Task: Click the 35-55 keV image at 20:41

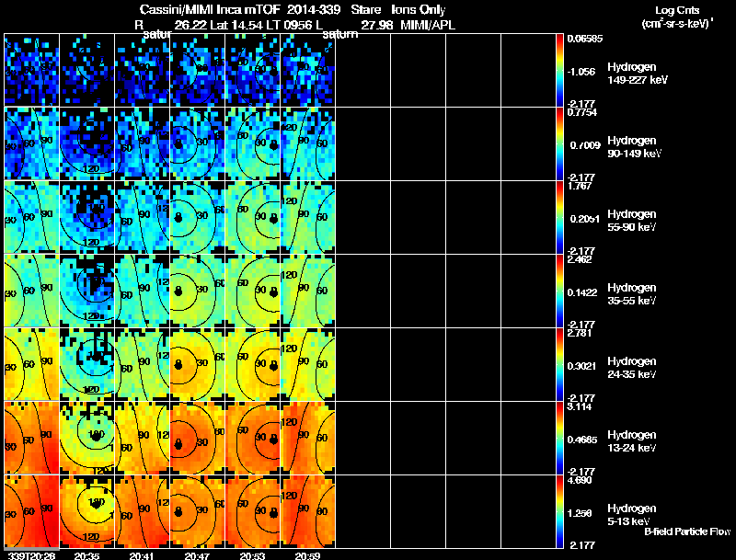Action: 143,291
